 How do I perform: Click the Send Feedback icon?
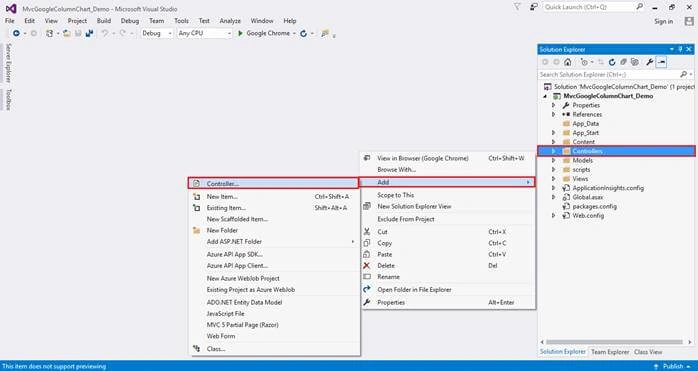[x=533, y=7]
